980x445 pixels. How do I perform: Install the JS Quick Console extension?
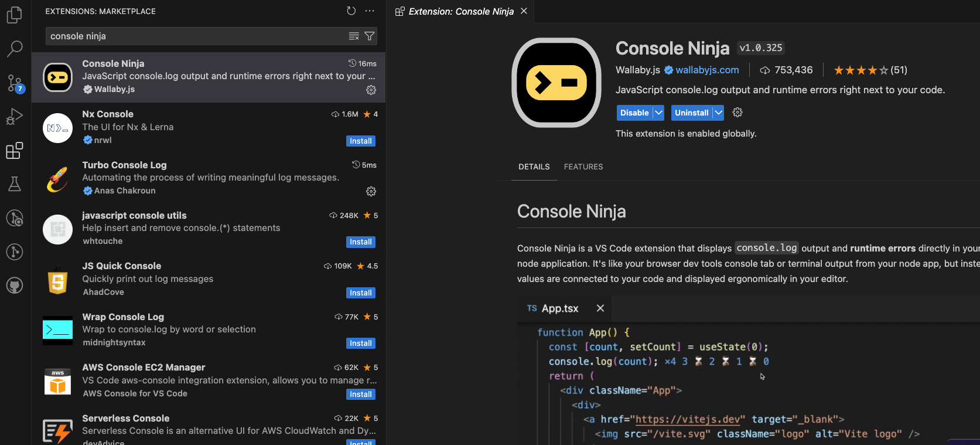point(361,293)
